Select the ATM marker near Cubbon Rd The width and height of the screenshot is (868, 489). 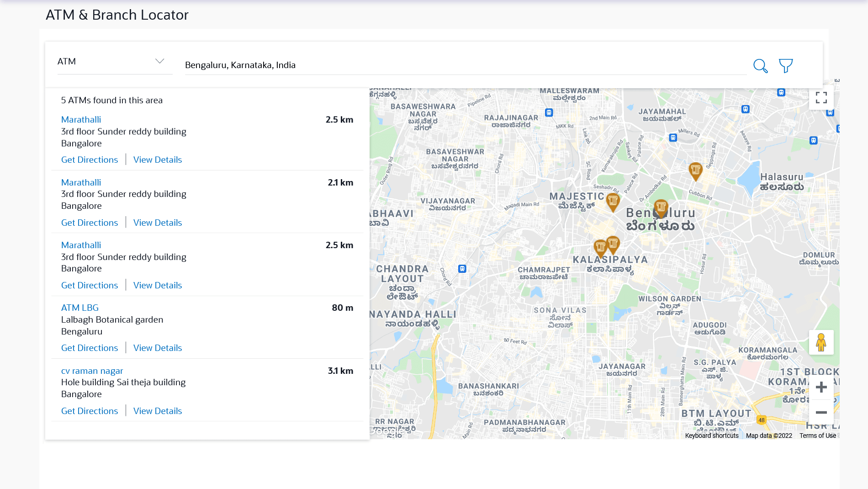point(695,171)
